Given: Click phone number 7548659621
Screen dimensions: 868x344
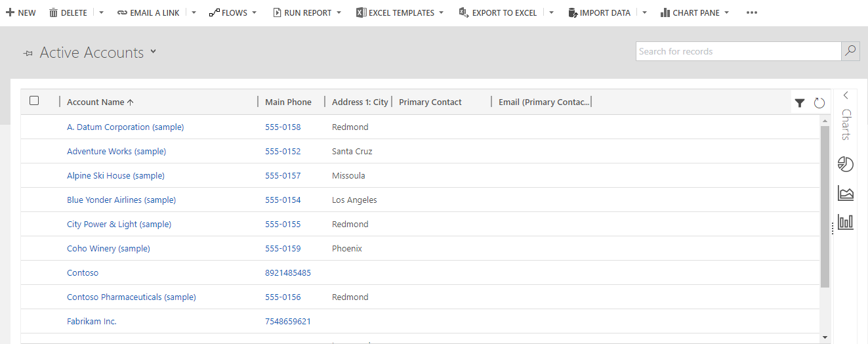Looking at the screenshot, I should (288, 322).
